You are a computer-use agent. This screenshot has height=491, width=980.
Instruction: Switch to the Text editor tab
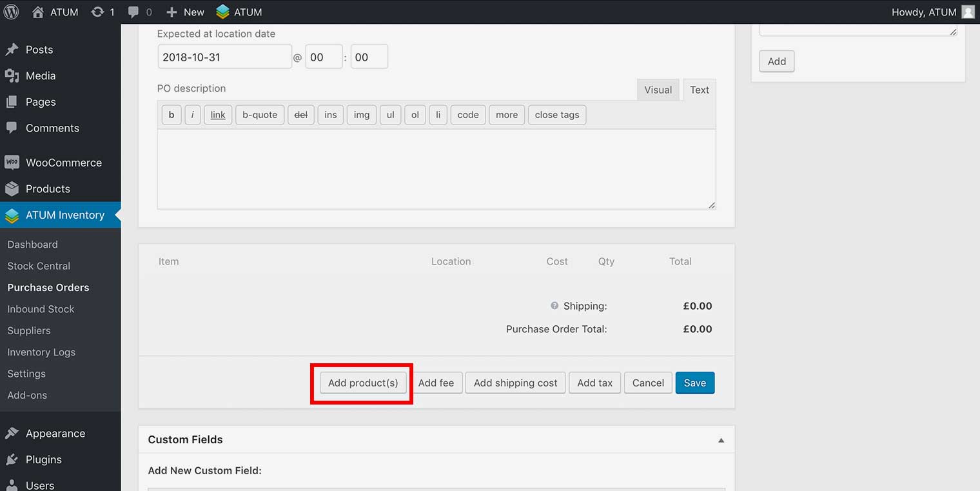[x=699, y=90]
